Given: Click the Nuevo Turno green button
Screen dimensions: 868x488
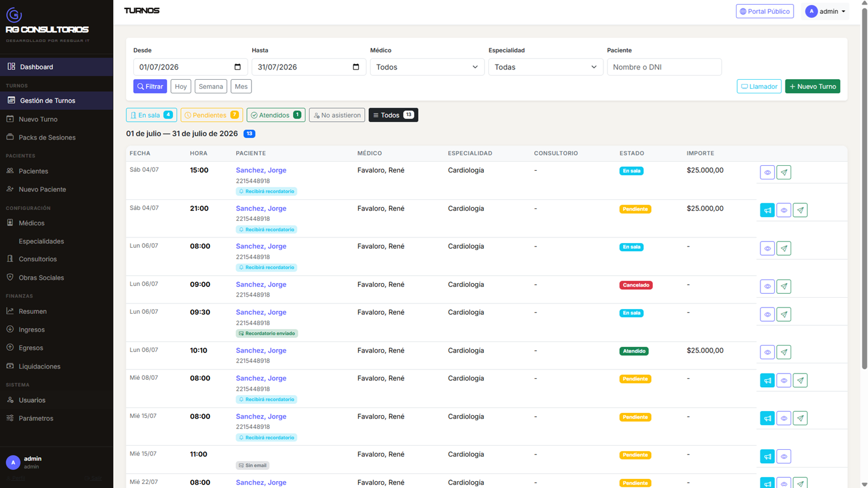Looking at the screenshot, I should pyautogui.click(x=812, y=87).
